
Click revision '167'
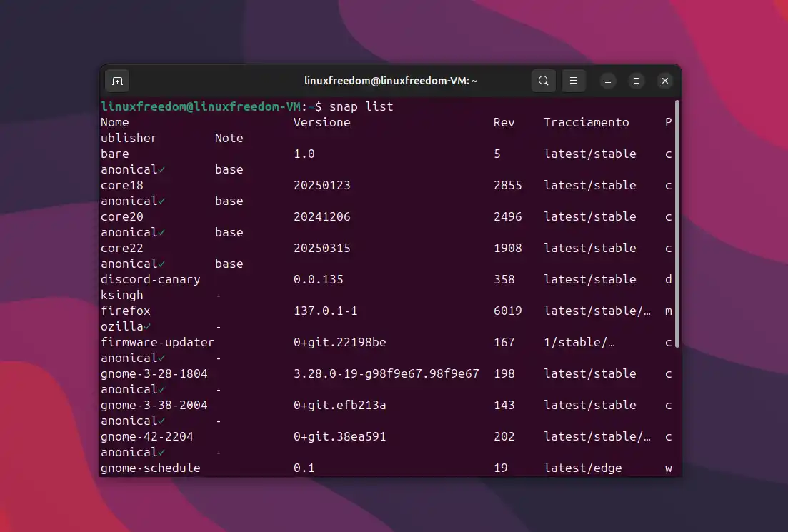coord(504,342)
